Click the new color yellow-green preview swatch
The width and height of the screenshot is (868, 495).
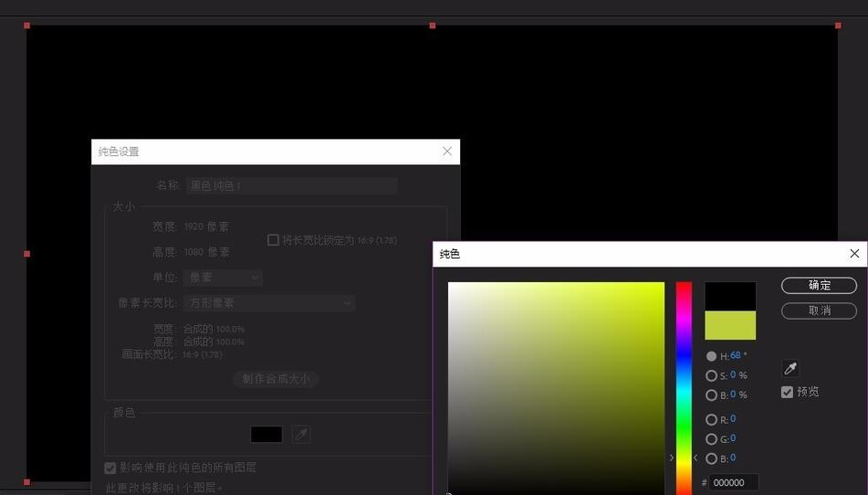tap(730, 325)
